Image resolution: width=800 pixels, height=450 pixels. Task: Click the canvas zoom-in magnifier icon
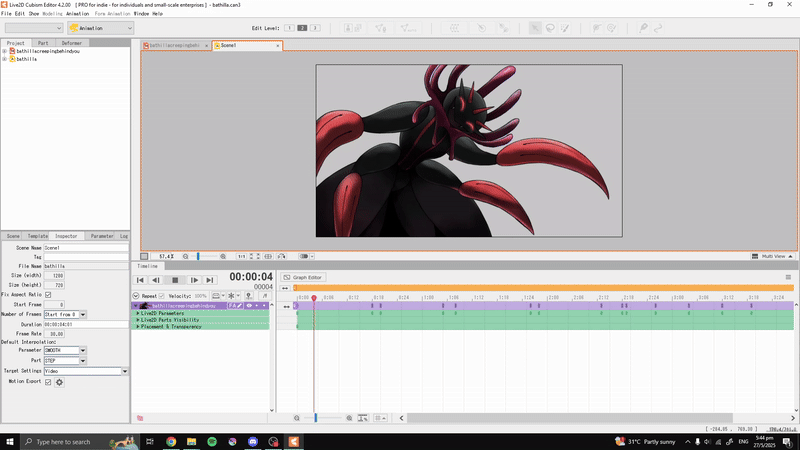[x=223, y=256]
